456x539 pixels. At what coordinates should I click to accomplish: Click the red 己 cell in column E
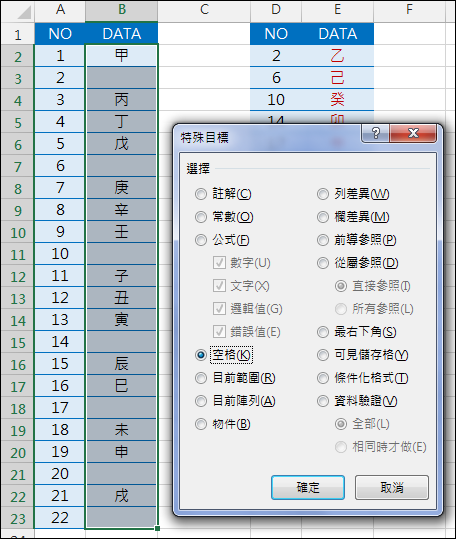point(337,77)
